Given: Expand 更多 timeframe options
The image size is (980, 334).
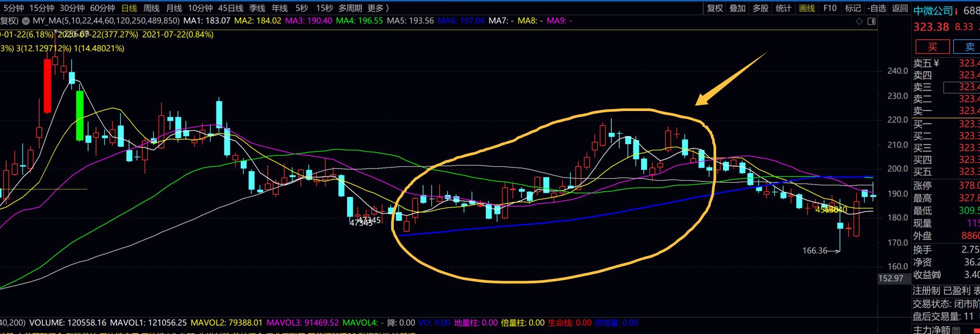Looking at the screenshot, I should 378,8.
